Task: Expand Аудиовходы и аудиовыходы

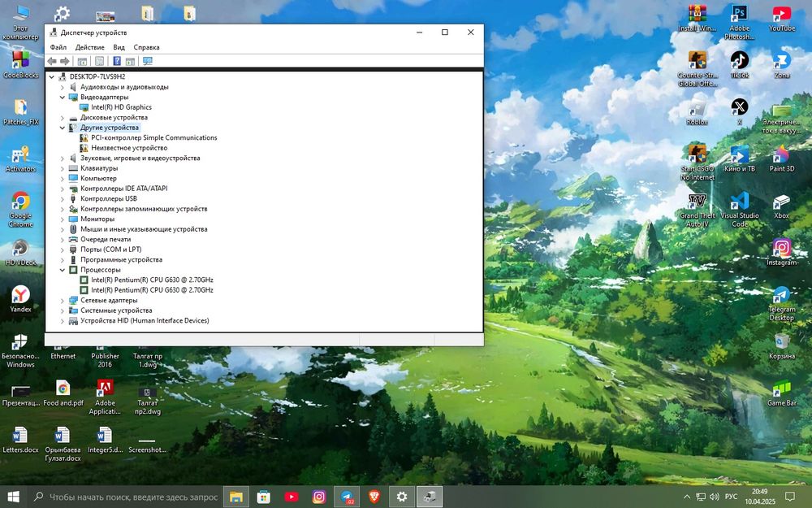Action: [x=63, y=87]
